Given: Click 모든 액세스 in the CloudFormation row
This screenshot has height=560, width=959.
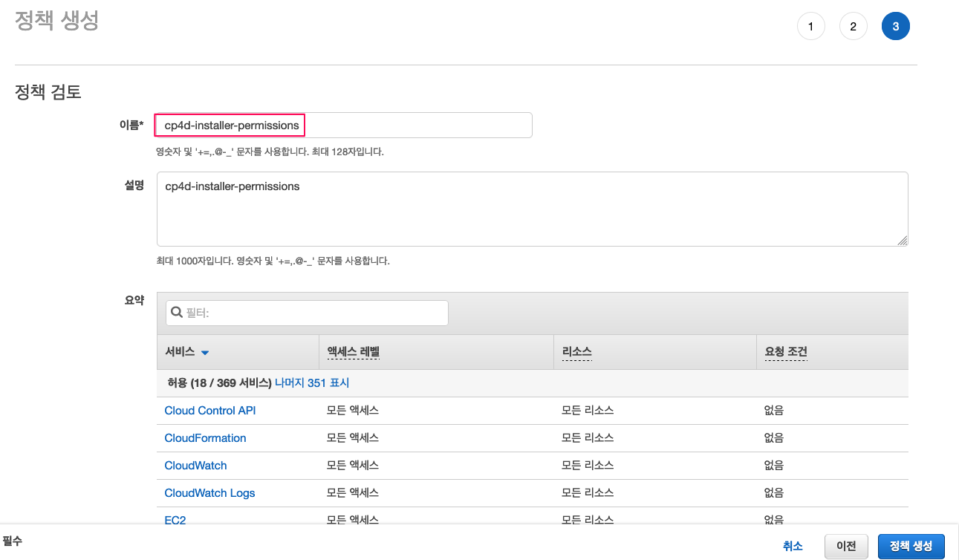Looking at the screenshot, I should pos(353,438).
